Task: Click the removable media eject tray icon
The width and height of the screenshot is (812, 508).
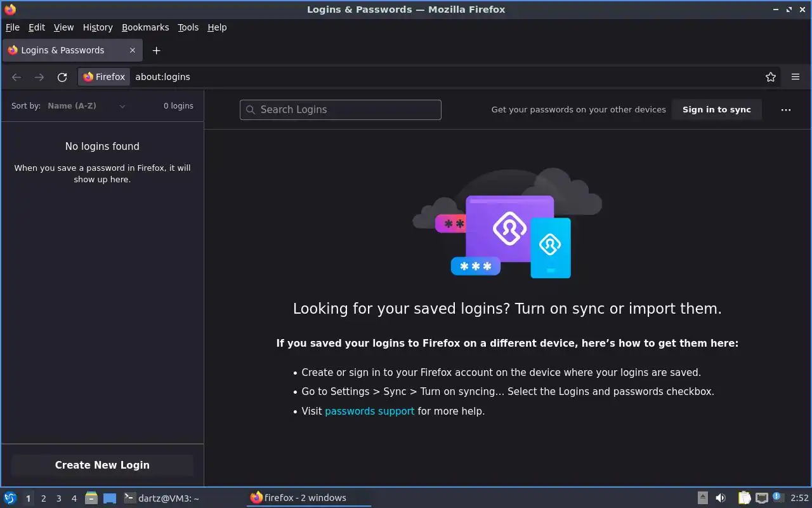Action: click(703, 498)
